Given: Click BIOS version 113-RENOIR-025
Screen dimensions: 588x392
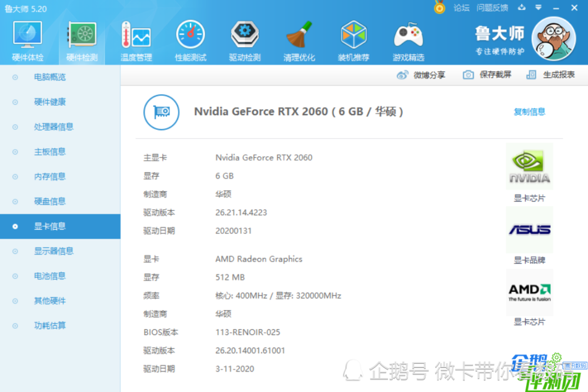Looking at the screenshot, I should point(248,332).
